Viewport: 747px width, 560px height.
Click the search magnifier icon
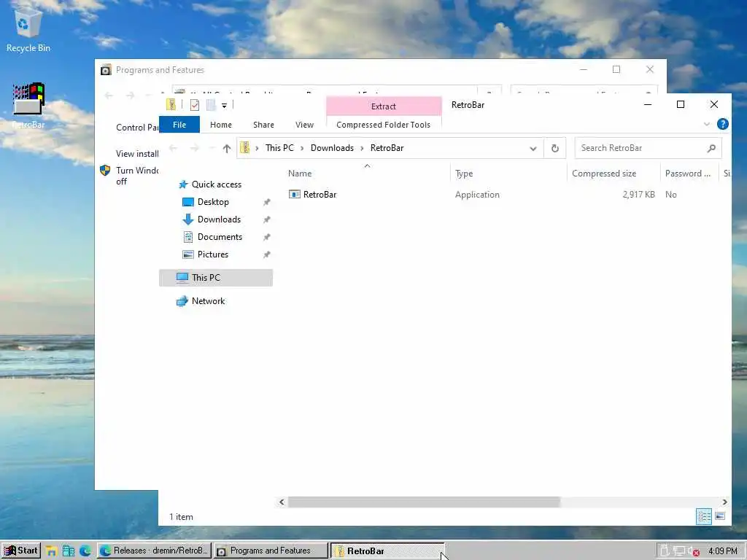coord(711,149)
